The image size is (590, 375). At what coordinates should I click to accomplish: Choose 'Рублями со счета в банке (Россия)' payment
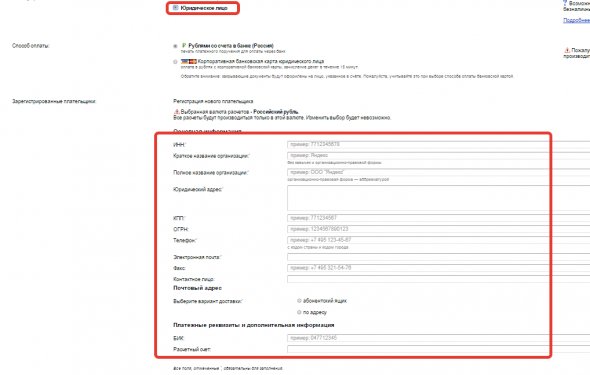(175, 46)
